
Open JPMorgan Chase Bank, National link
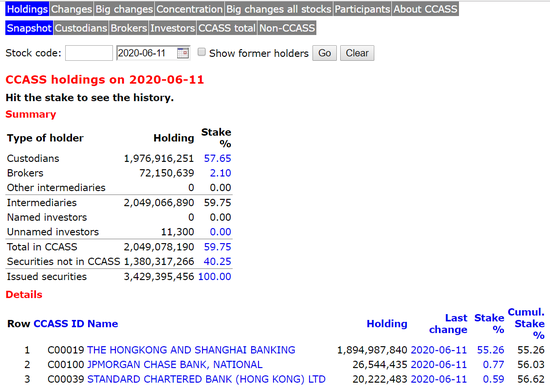175,365
